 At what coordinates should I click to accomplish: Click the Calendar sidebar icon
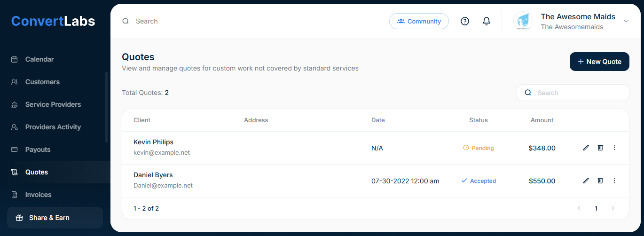pos(15,59)
